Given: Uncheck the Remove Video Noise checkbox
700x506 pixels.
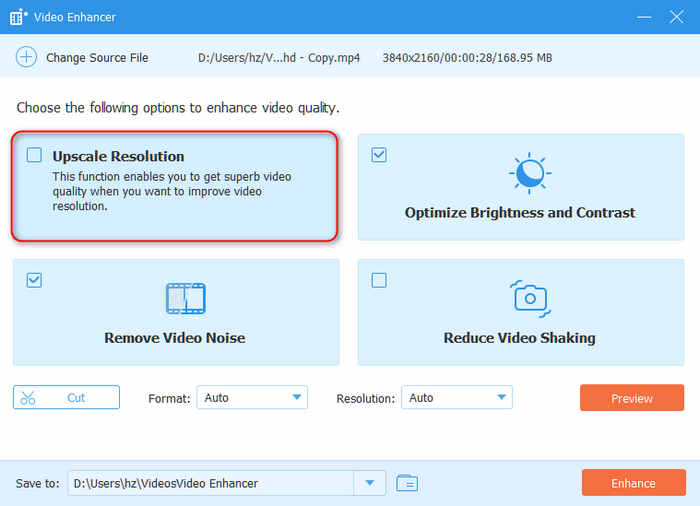Looking at the screenshot, I should [x=34, y=280].
